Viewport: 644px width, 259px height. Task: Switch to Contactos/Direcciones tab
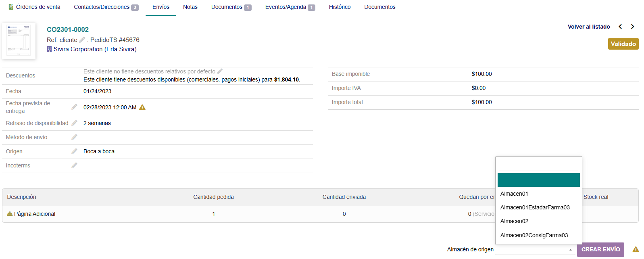[x=106, y=7]
